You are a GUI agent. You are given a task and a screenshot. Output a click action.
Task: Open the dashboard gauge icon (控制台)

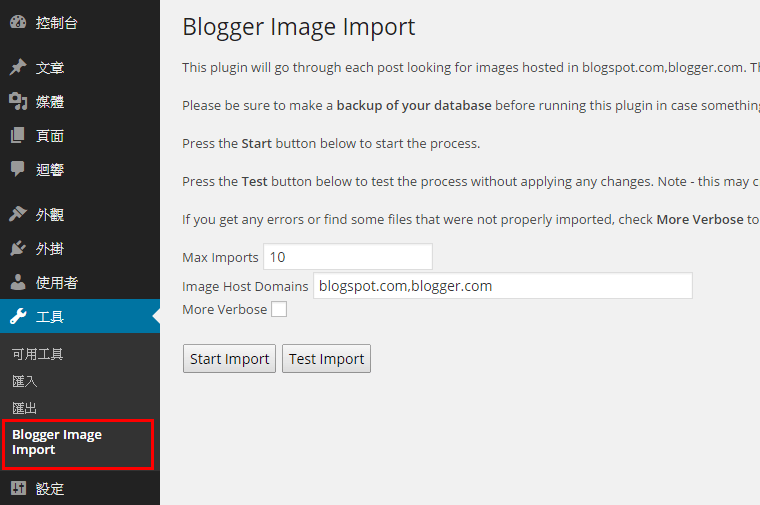coord(18,22)
